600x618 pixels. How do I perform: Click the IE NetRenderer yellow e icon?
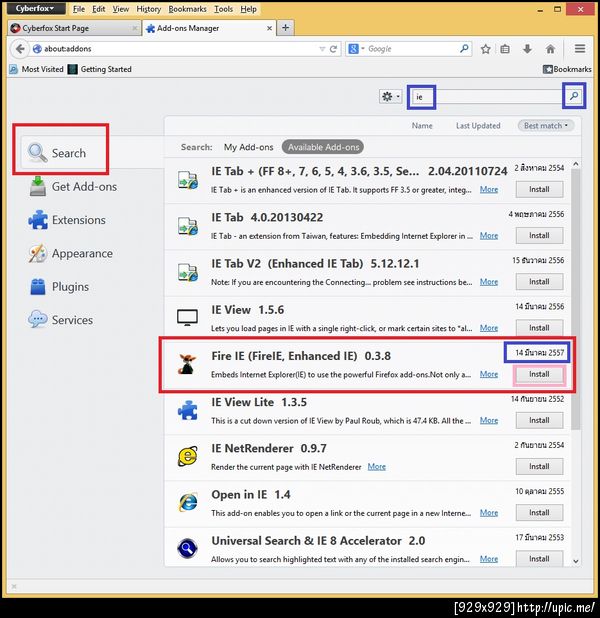(x=188, y=456)
